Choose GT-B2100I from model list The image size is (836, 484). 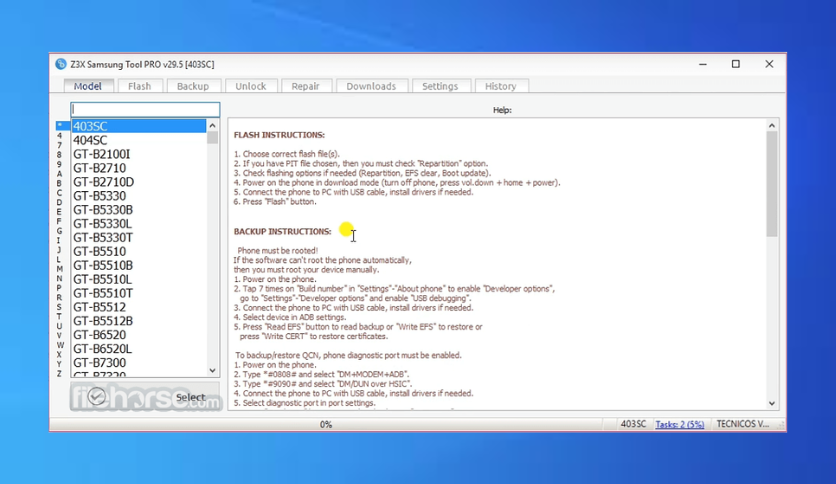point(139,154)
